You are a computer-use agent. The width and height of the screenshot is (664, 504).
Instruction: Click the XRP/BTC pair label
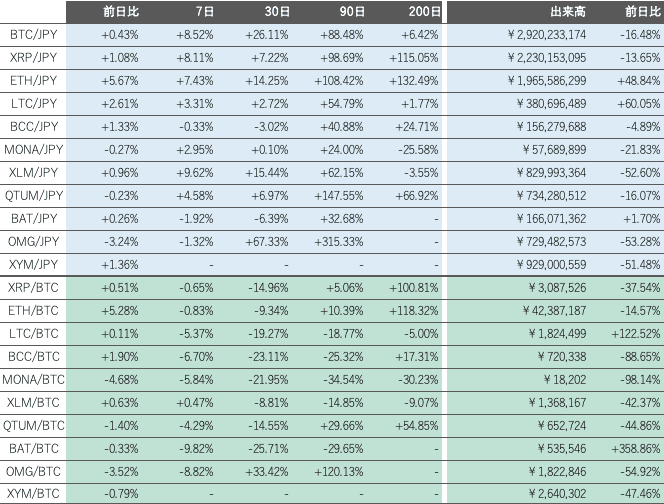(33, 287)
